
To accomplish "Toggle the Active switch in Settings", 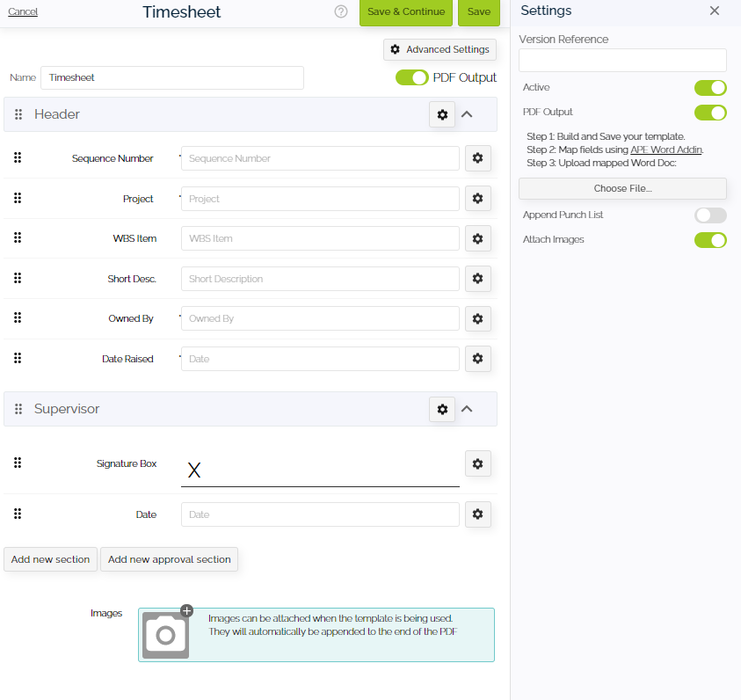I will coord(710,87).
